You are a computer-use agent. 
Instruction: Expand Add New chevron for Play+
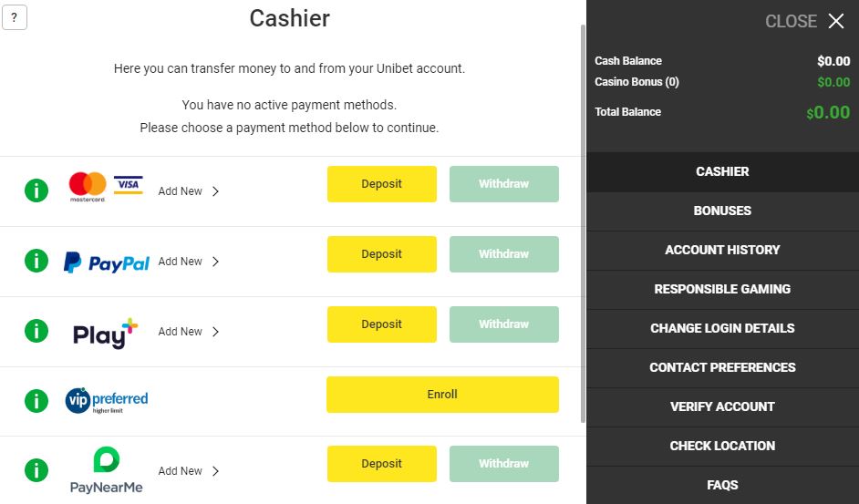pos(215,332)
